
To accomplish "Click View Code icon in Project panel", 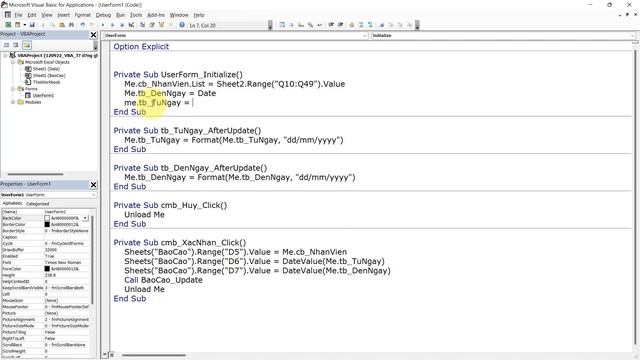I will click(7, 45).
